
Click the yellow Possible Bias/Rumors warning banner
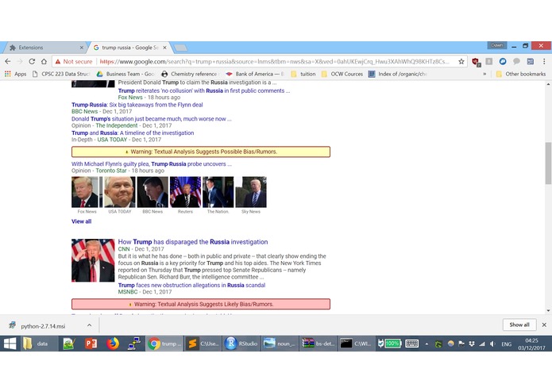(x=201, y=152)
